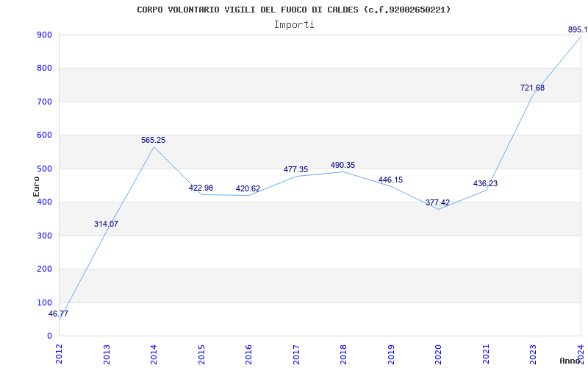Select the 477.35 data label
This screenshot has width=588, height=368.
pos(295,169)
